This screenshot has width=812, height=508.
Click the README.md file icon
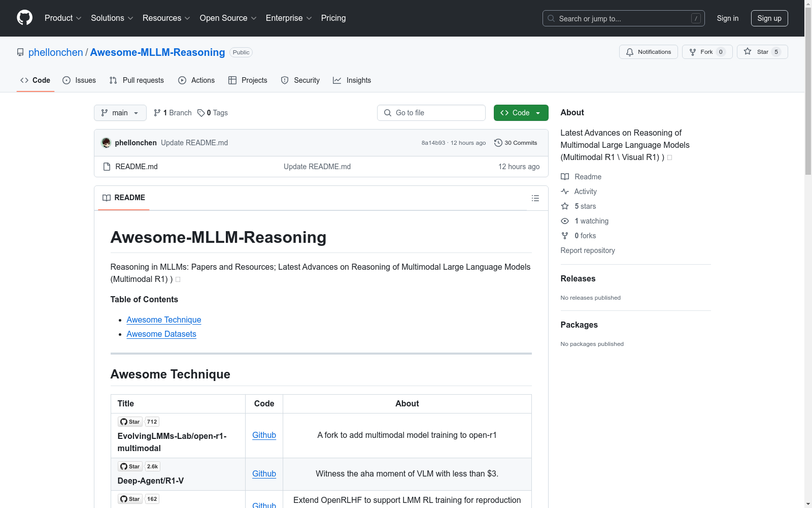(107, 167)
